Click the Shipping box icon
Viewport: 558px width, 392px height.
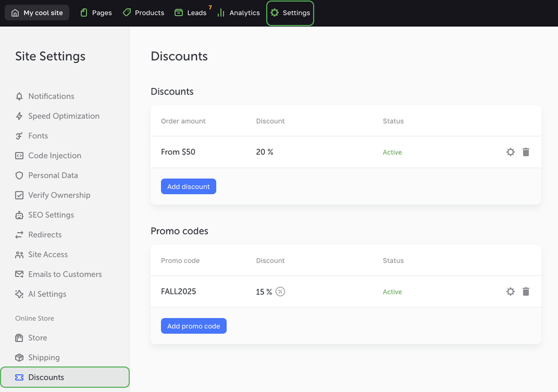(19, 357)
